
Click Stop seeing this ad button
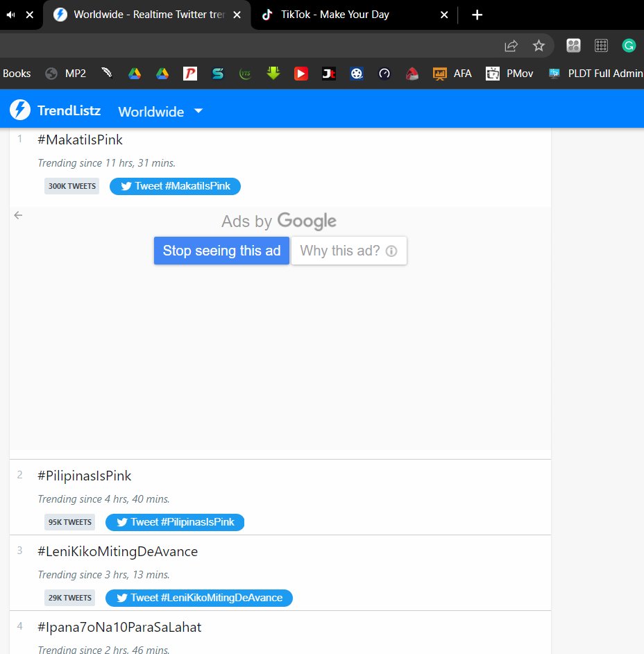(x=222, y=251)
